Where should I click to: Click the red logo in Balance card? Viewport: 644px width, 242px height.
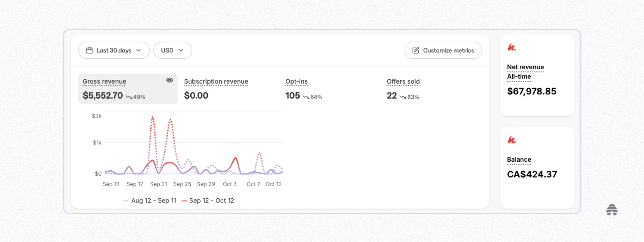512,140
